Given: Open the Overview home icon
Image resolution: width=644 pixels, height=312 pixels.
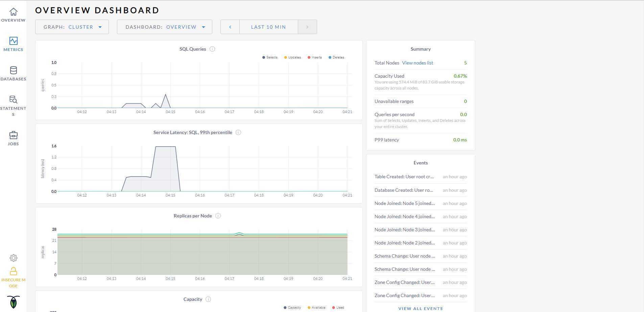Looking at the screenshot, I should (x=13, y=12).
